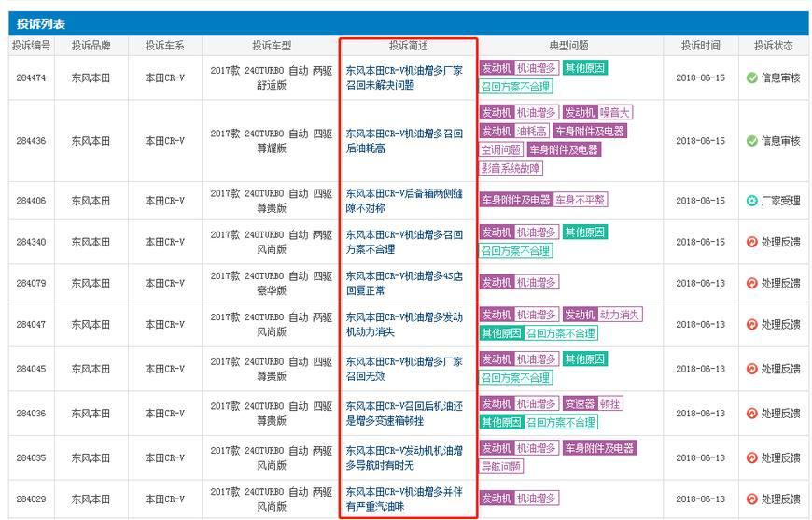
Task: Click the model 四驱尊耀版 cell in row 284436
Action: [x=272, y=141]
